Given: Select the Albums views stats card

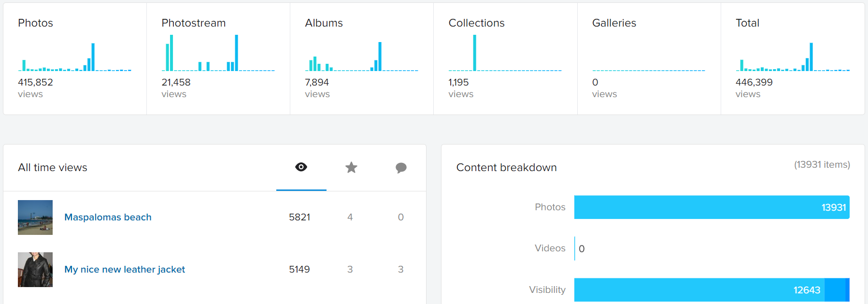Looking at the screenshot, I should (x=361, y=59).
